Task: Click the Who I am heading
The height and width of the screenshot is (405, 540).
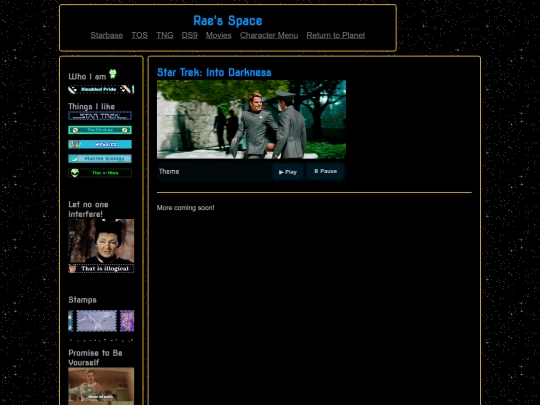Action: click(87, 76)
